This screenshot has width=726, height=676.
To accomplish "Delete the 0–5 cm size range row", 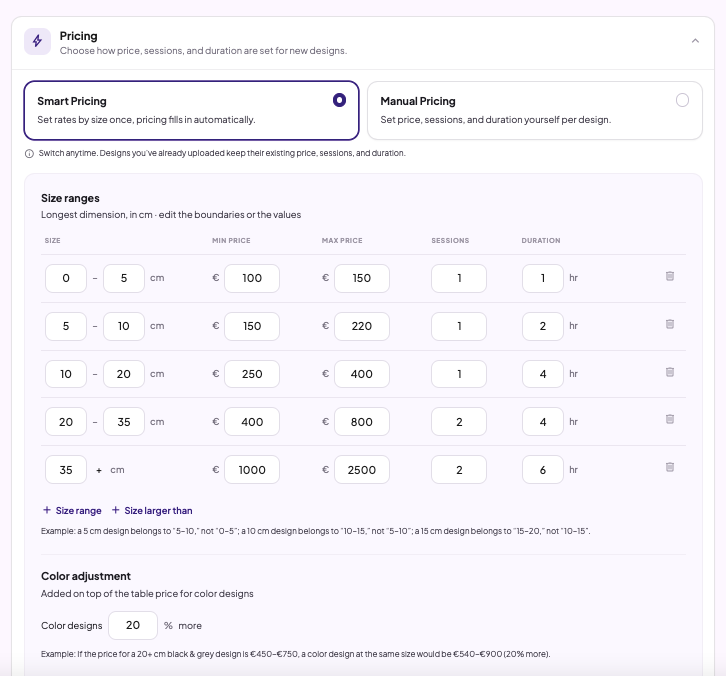I will pyautogui.click(x=670, y=276).
